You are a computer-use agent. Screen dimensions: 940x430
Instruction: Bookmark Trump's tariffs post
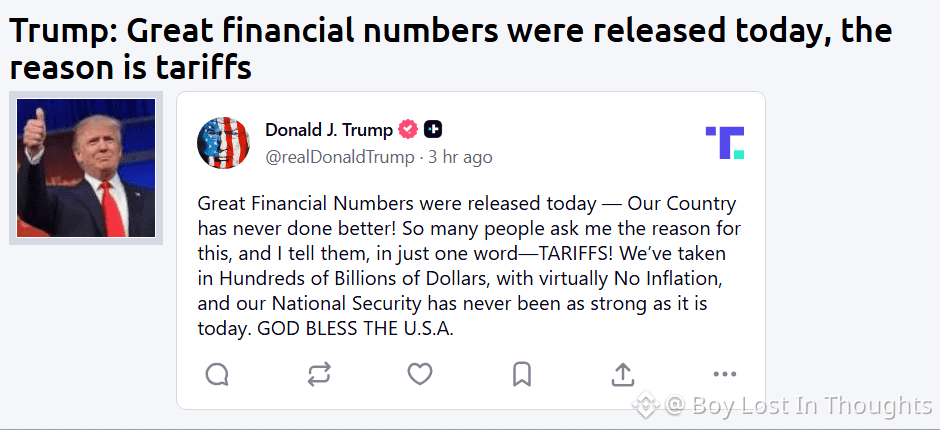click(x=521, y=375)
